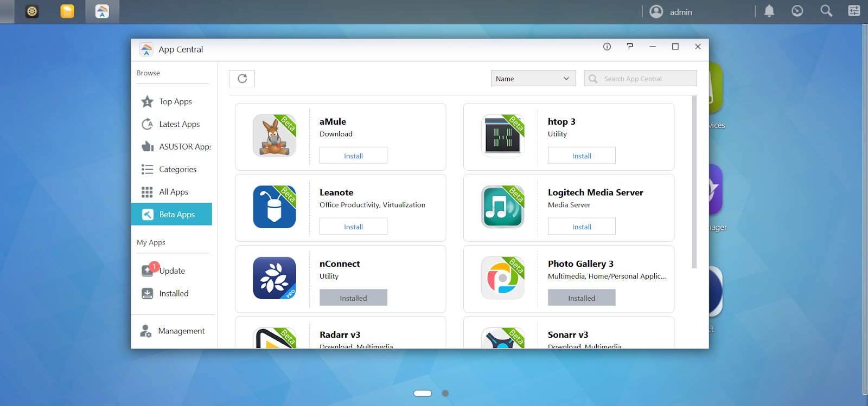Click the Photo Gallery 3 title
Screen dimensions: 868x406
pyautogui.click(x=580, y=264)
